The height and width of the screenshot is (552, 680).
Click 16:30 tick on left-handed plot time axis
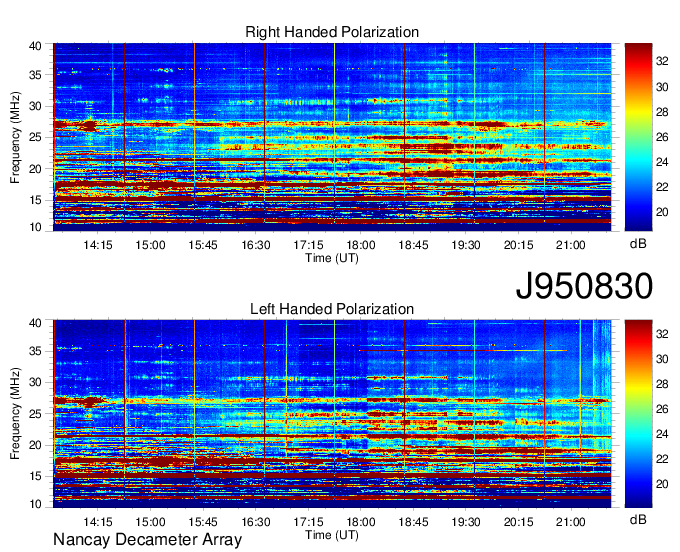click(x=255, y=522)
